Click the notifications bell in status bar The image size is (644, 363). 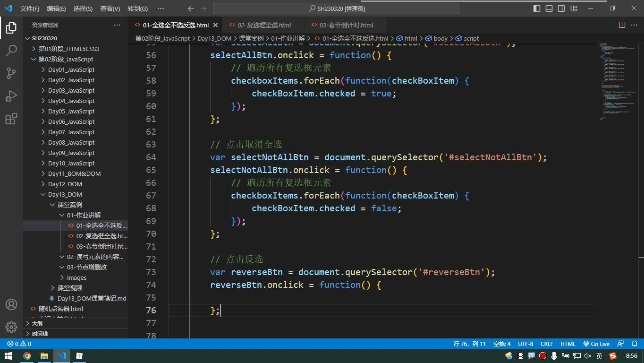(633, 344)
